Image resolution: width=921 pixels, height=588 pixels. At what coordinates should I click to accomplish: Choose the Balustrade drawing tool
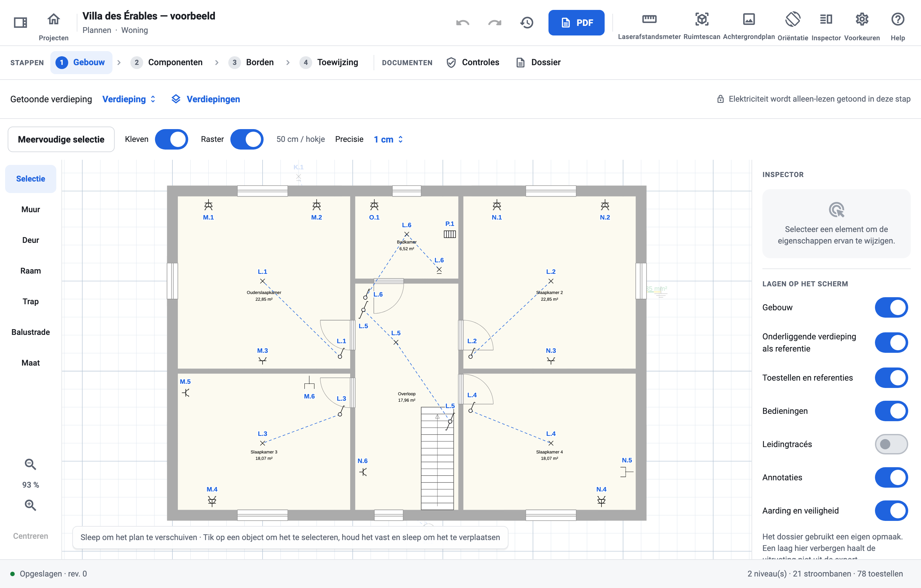[x=31, y=332]
